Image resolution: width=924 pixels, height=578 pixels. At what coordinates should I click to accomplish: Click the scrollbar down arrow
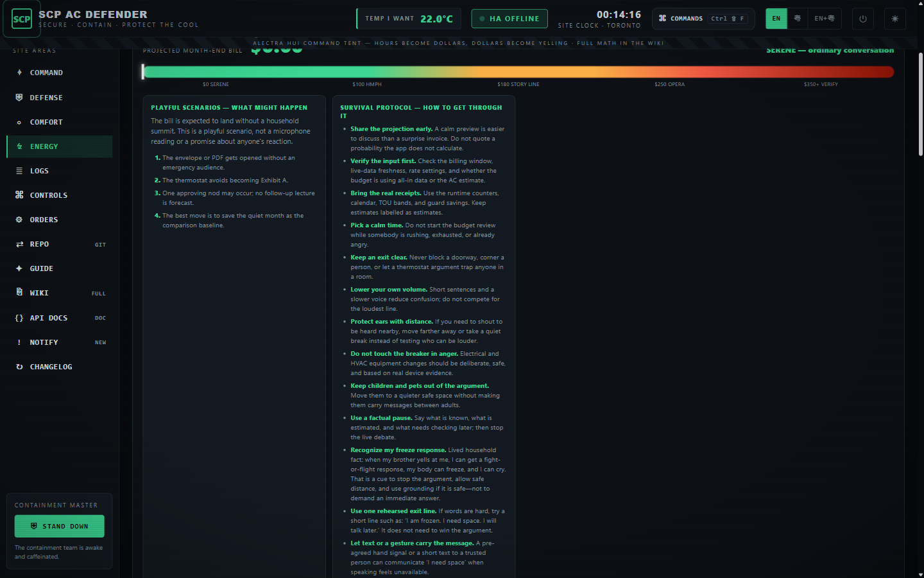pos(921,574)
